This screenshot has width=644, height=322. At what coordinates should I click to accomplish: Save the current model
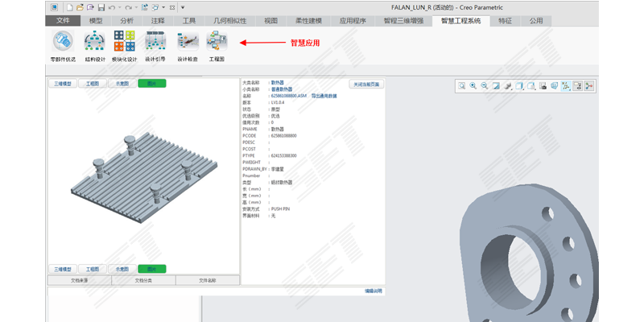click(101, 7)
